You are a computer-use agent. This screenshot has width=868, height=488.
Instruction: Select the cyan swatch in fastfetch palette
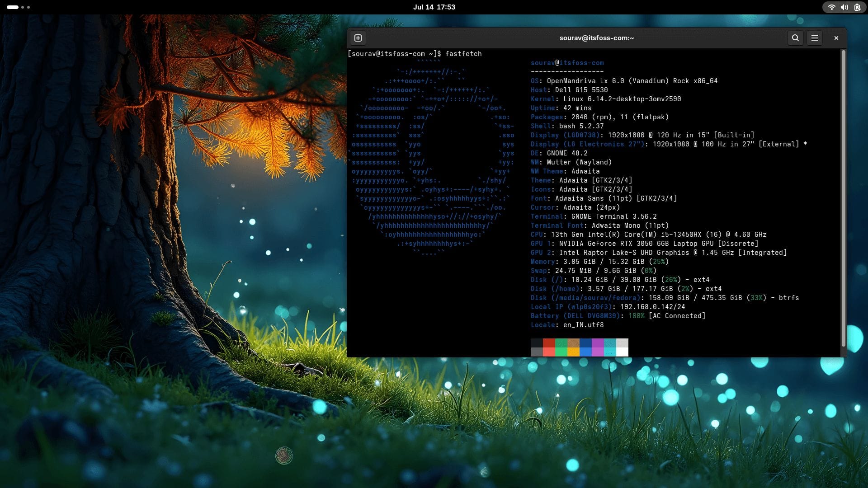pyautogui.click(x=609, y=347)
